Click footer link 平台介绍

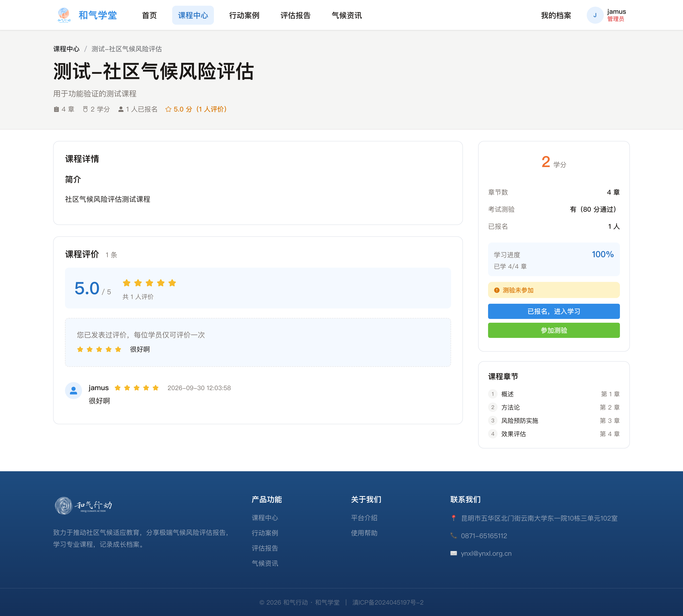coord(364,518)
